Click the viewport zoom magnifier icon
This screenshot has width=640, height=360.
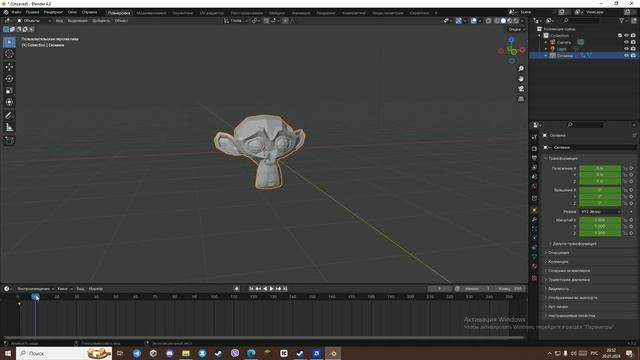[521, 69]
